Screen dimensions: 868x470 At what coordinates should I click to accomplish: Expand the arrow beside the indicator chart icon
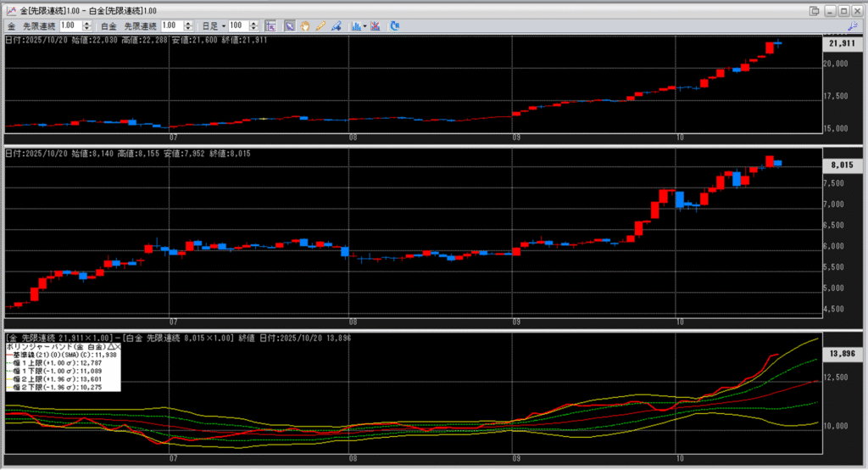click(364, 26)
